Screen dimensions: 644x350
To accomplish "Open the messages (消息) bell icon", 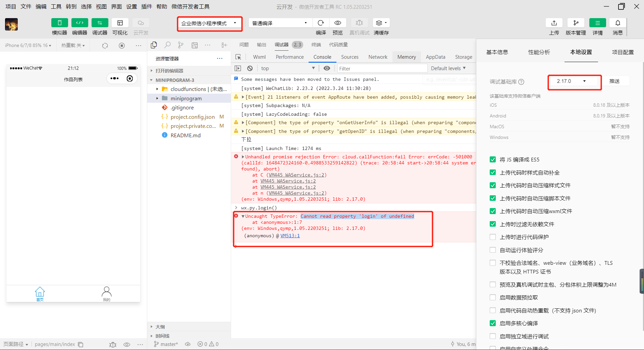I will click(618, 23).
